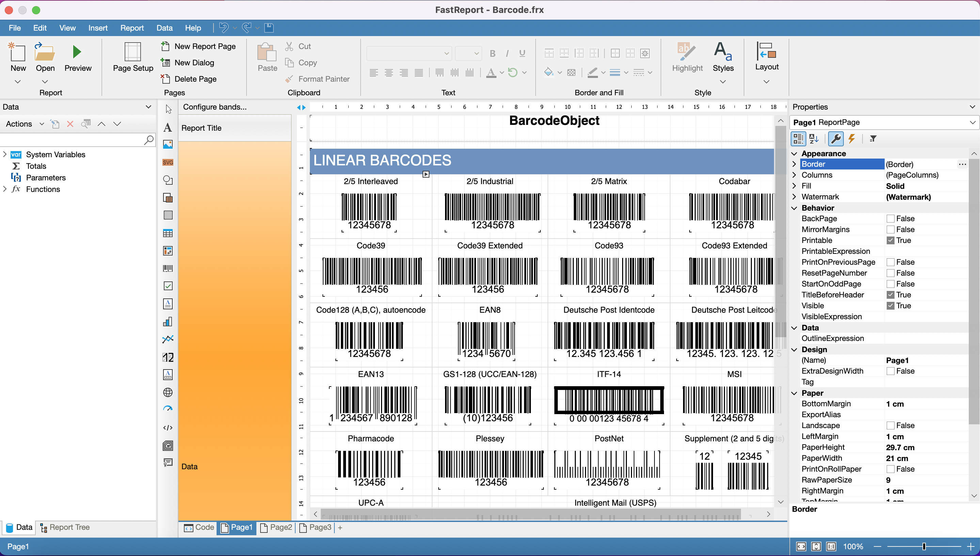The width and height of the screenshot is (980, 556).
Task: Toggle TitleBeforeHeader checkbox
Action: [890, 295]
